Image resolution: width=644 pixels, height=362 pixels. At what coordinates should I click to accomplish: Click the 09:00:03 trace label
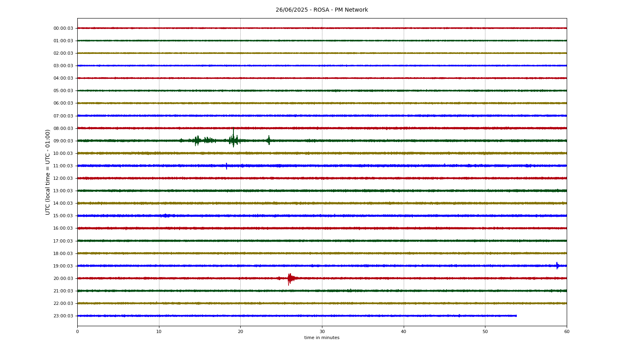click(63, 141)
